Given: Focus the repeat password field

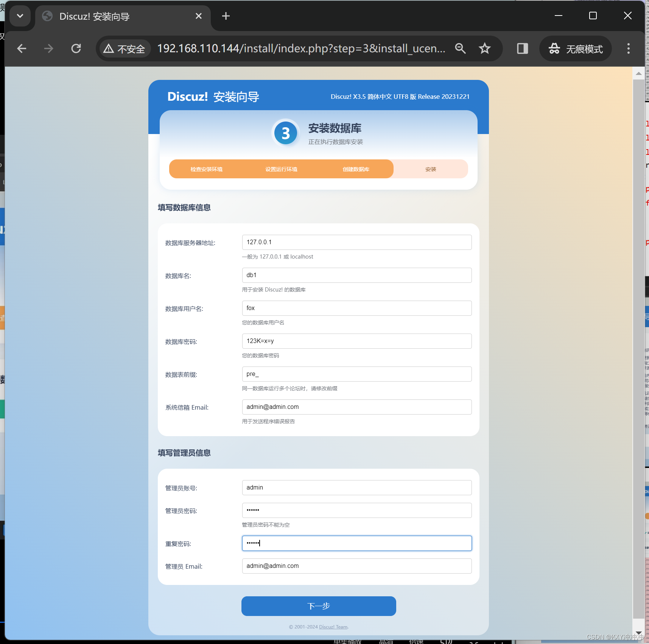Looking at the screenshot, I should point(357,543).
